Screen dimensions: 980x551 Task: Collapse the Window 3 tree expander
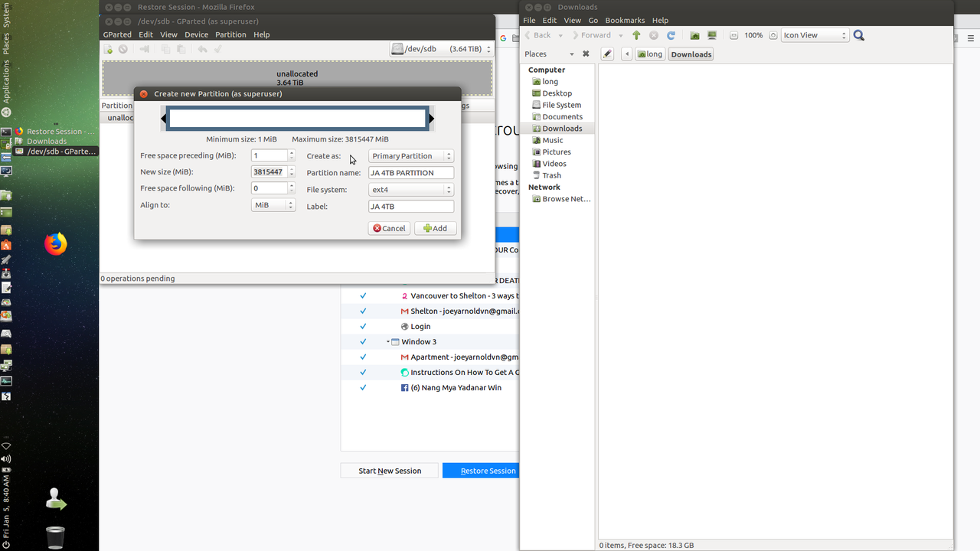click(x=388, y=341)
